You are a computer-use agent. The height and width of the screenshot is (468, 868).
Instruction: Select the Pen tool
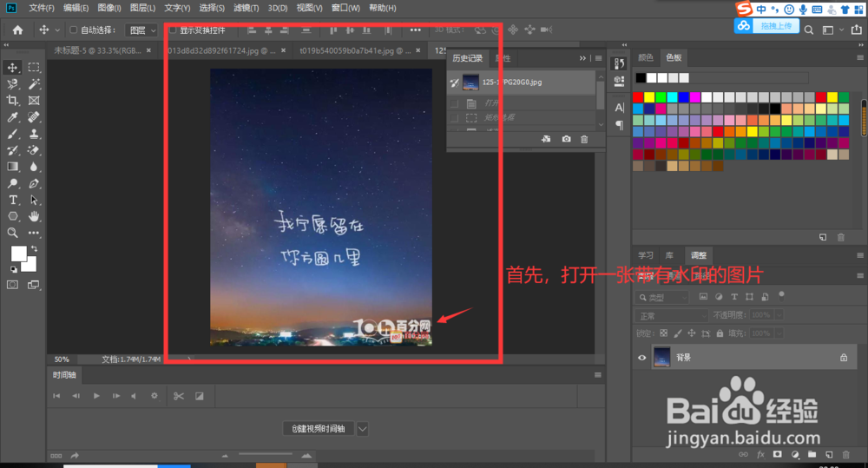pyautogui.click(x=34, y=183)
